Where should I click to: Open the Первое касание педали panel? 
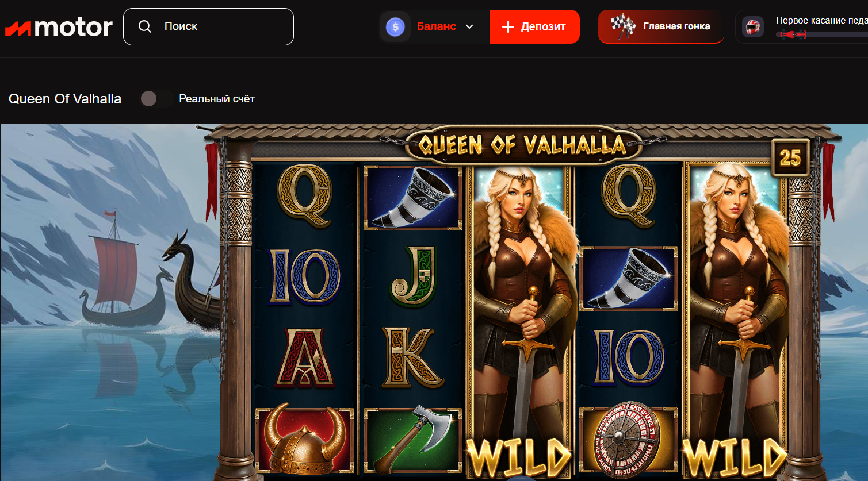pyautogui.click(x=801, y=26)
